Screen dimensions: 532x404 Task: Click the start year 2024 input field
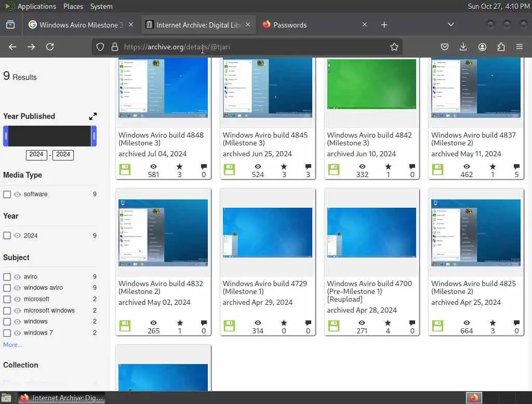[x=36, y=155]
